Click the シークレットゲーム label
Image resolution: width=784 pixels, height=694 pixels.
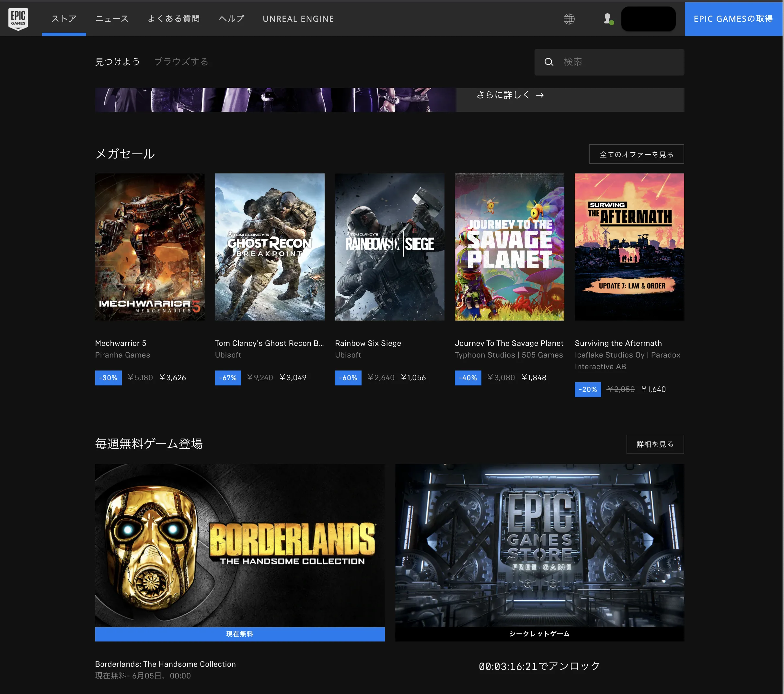(539, 634)
